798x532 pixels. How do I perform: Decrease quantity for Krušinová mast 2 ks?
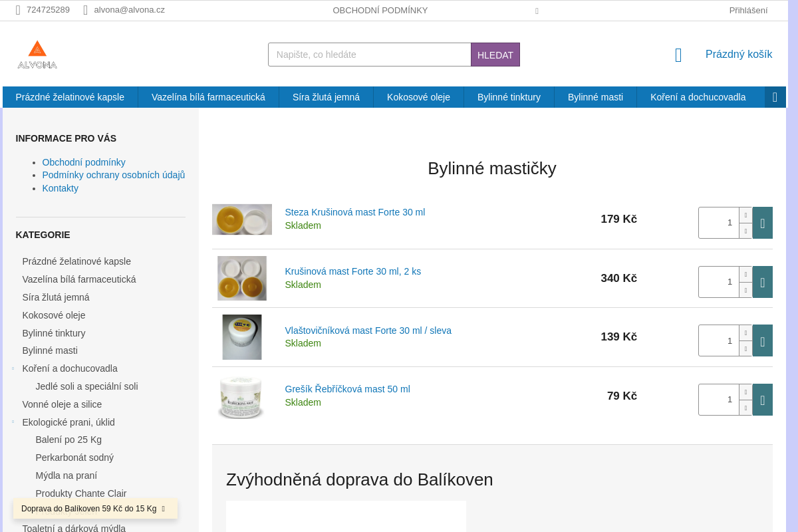click(x=745, y=290)
